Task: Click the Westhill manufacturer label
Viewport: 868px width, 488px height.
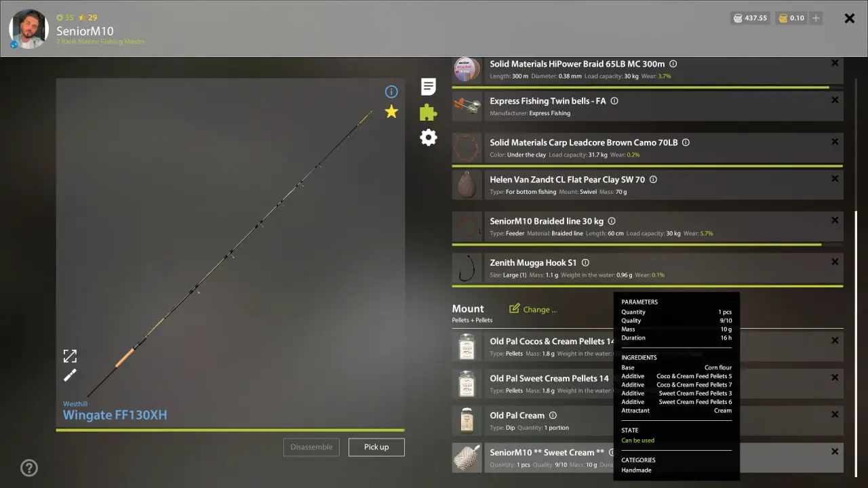Action: (x=75, y=404)
